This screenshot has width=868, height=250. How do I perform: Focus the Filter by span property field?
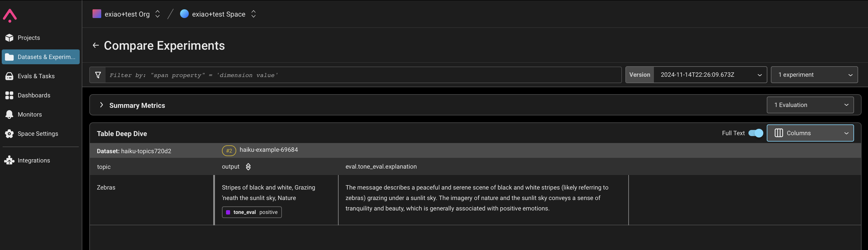click(x=363, y=75)
